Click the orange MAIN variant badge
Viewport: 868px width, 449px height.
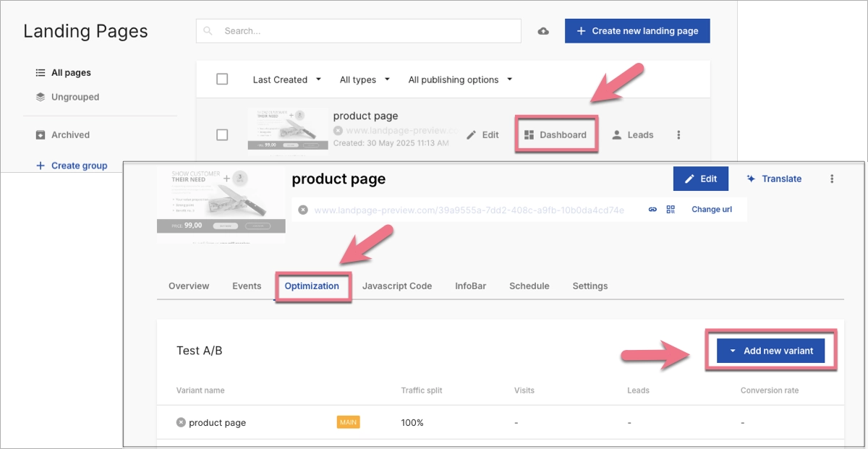pos(348,422)
